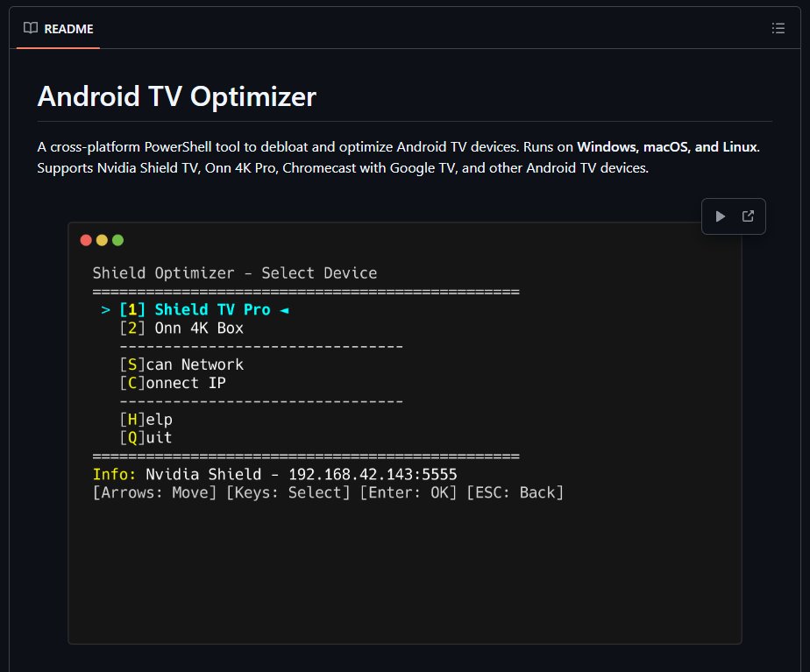The image size is (810, 672).
Task: Click the green terminal window dot
Action: 117,240
